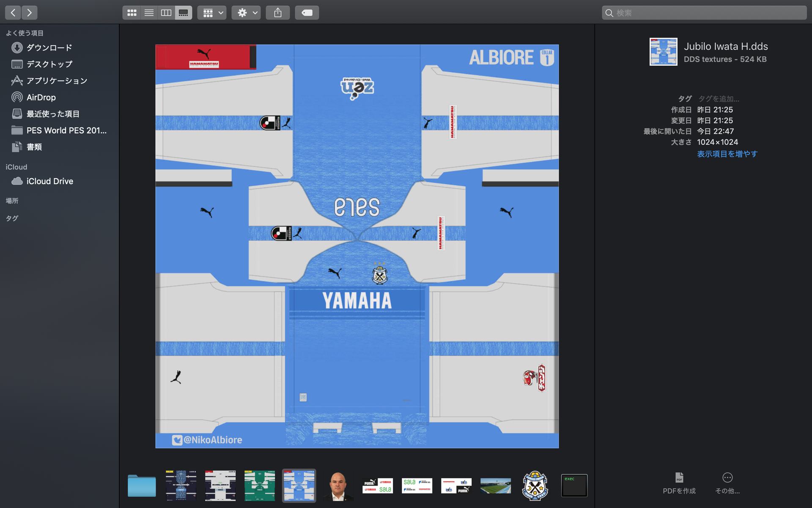Select the Jubilo Iwata crest thumbnail
This screenshot has width=812, height=508.
pyautogui.click(x=535, y=486)
